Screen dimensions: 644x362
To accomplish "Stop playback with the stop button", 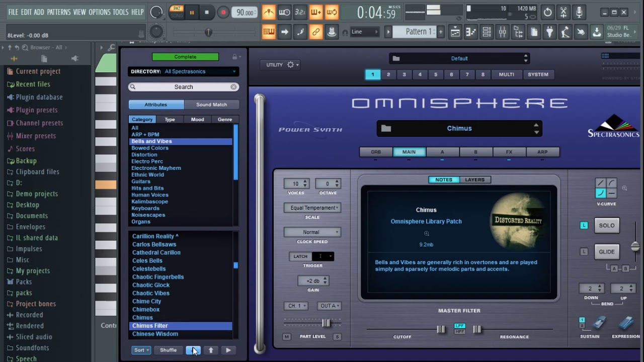I will pos(206,13).
